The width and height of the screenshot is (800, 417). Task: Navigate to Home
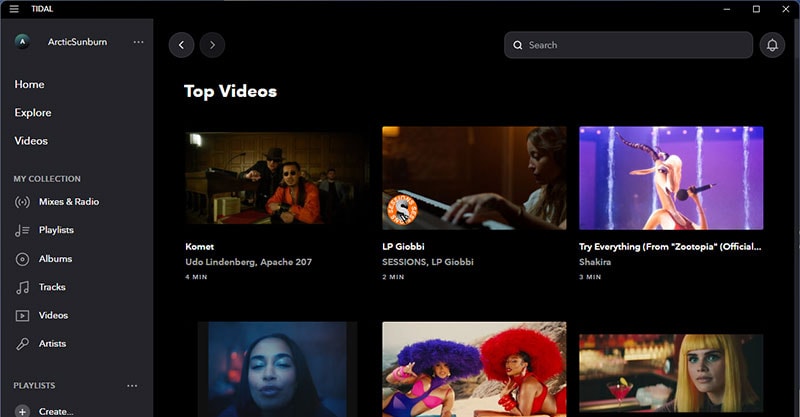29,84
